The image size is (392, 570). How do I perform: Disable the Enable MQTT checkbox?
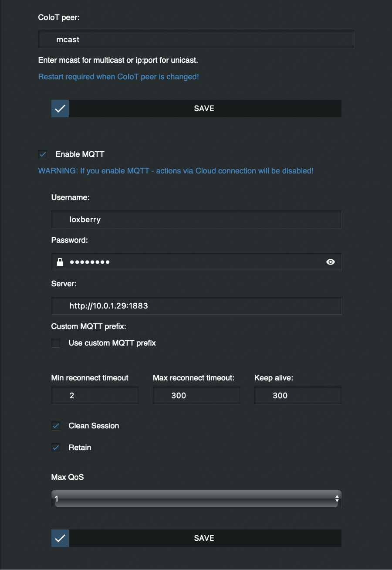43,154
